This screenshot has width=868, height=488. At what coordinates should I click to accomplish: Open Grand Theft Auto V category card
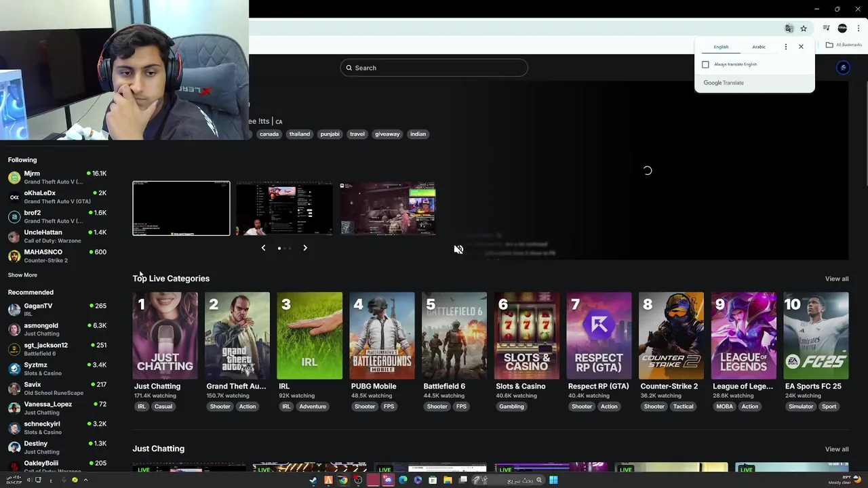[237, 335]
